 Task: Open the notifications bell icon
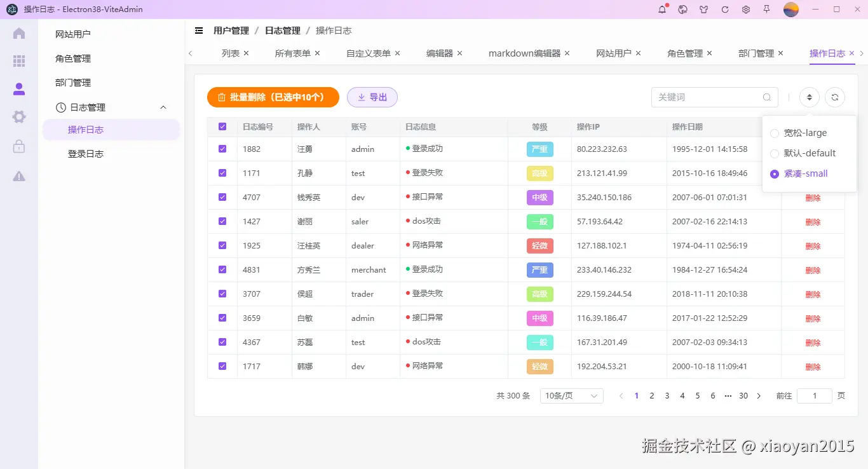click(661, 10)
